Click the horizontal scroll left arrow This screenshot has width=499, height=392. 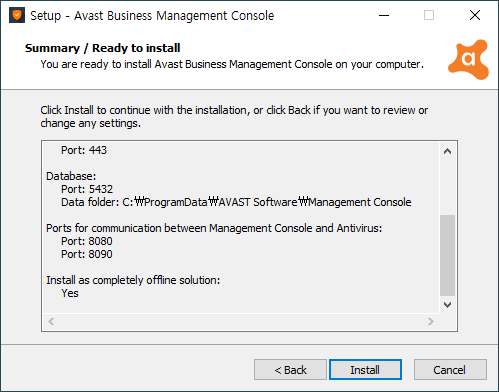click(51, 322)
